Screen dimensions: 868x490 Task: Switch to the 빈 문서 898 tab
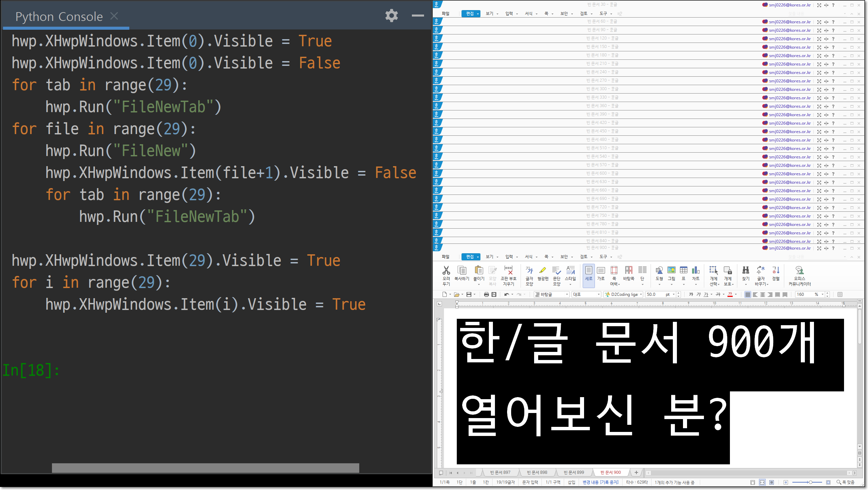537,472
